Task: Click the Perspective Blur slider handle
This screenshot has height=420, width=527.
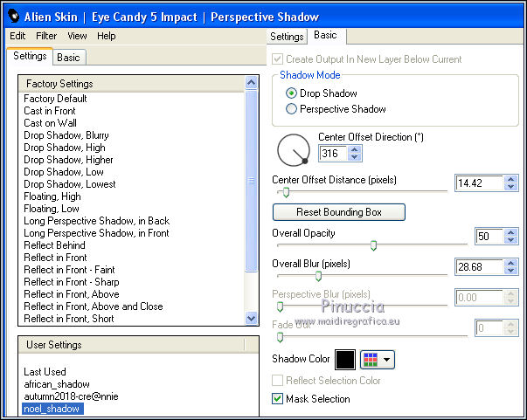Action: [280, 306]
